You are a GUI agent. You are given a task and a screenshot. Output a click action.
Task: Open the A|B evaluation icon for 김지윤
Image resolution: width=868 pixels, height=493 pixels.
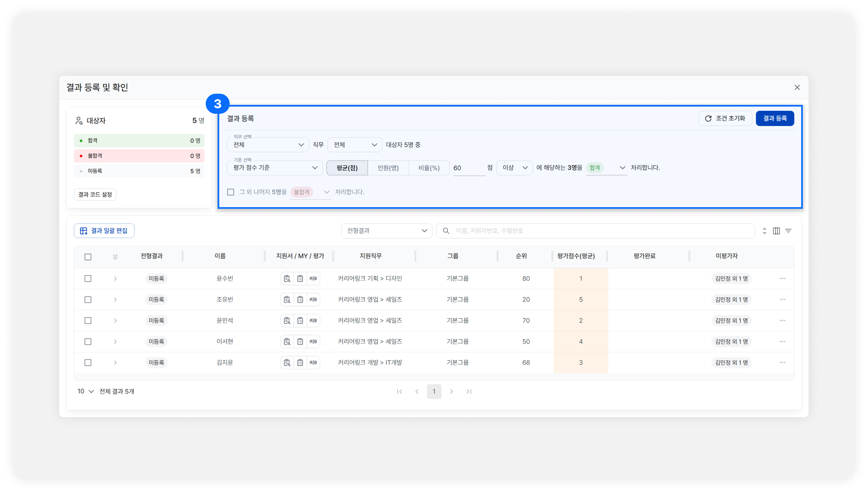point(313,362)
